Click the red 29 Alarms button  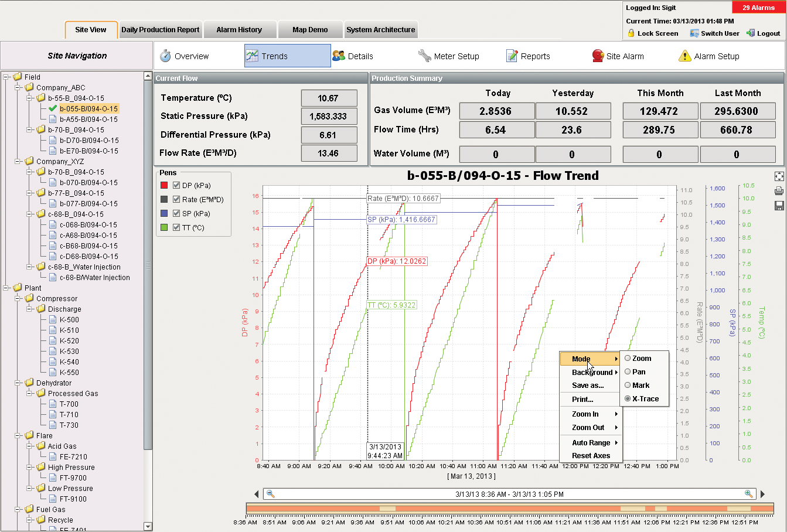click(758, 8)
